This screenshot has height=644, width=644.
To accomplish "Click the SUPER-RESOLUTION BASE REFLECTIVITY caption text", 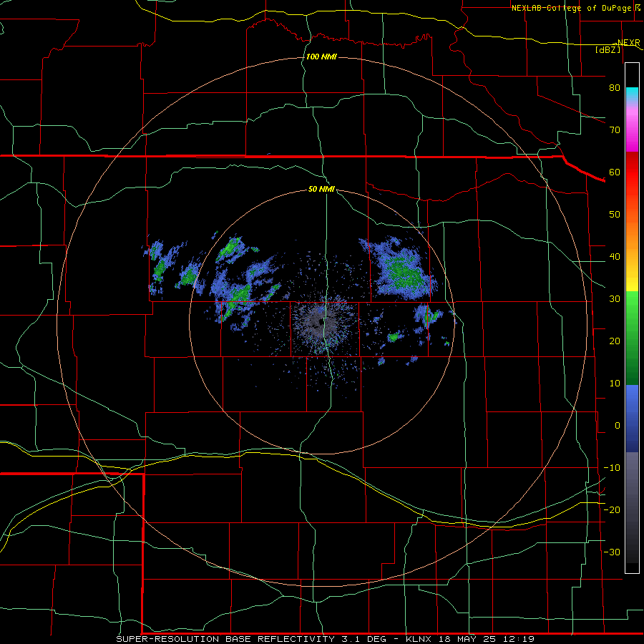I will coord(225,639).
